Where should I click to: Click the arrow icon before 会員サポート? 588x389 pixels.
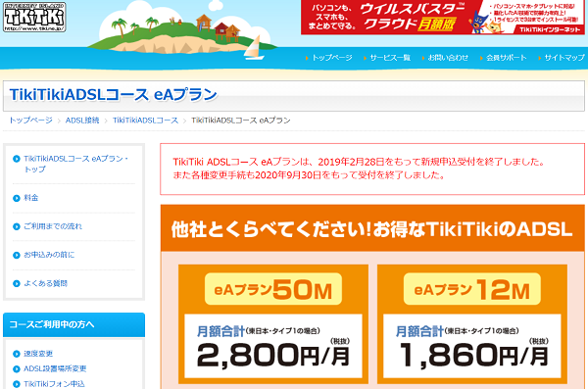point(481,58)
